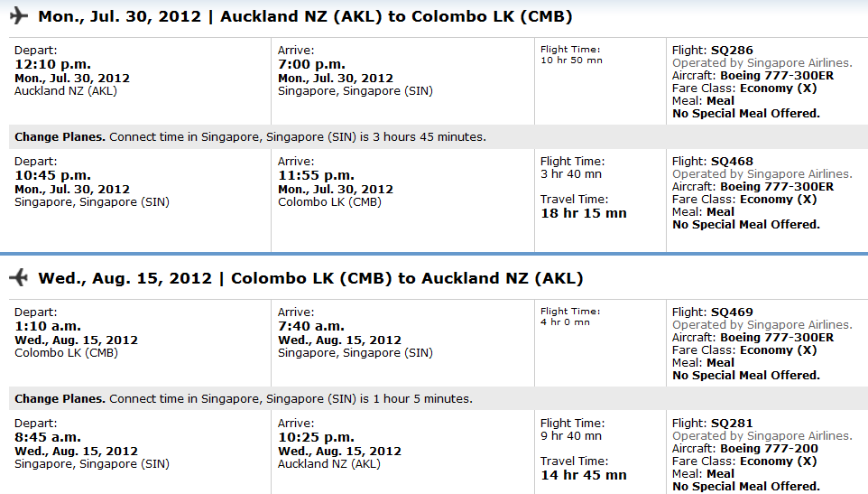This screenshot has width=868, height=494.
Task: Click the 1:10 a.m. departure time from Colombo
Action: click(48, 326)
